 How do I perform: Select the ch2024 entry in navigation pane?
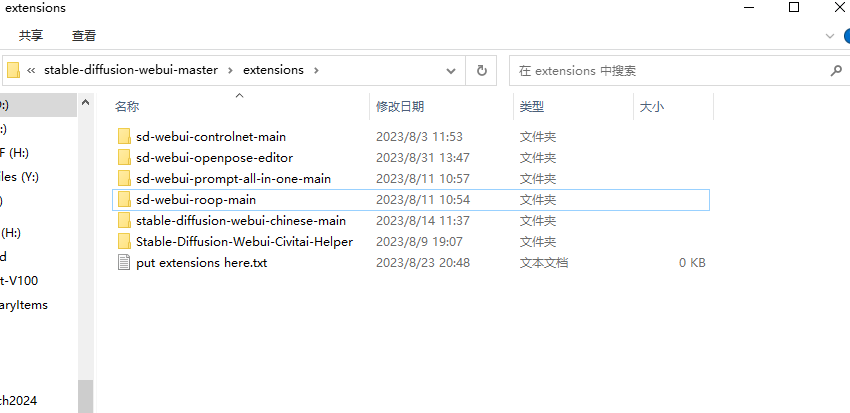18,401
